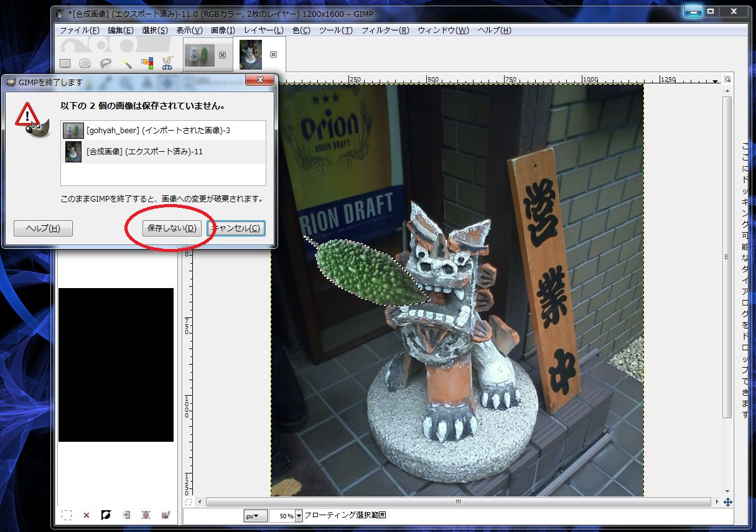Open the ウィンドウ(W) menu
This screenshot has width=756, height=532.
(x=444, y=30)
